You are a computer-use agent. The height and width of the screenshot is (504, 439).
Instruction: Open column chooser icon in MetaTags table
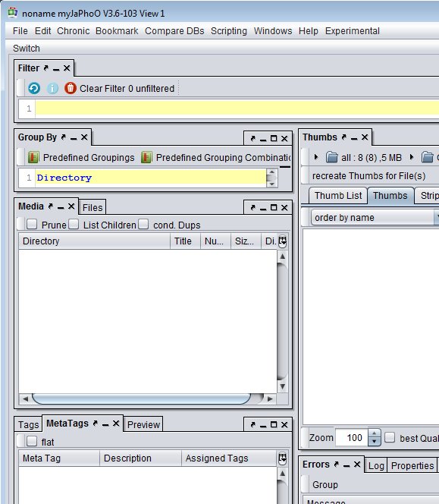pyautogui.click(x=282, y=458)
